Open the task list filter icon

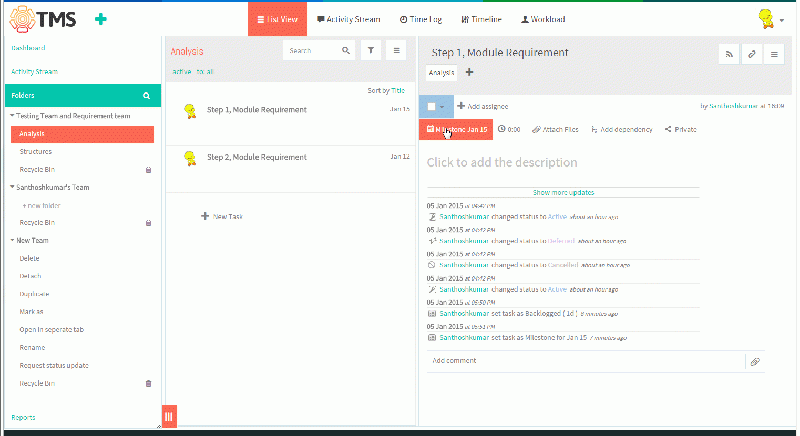click(371, 50)
